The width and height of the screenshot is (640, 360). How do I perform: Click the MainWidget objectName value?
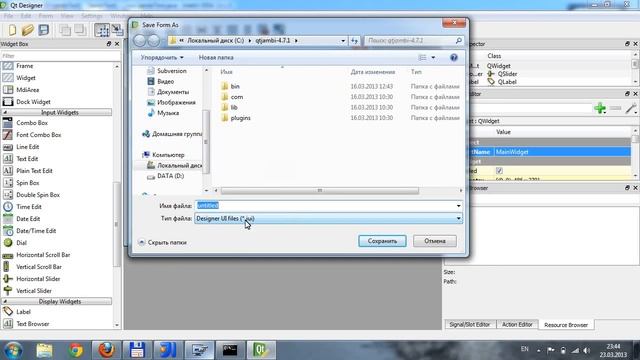click(562, 152)
